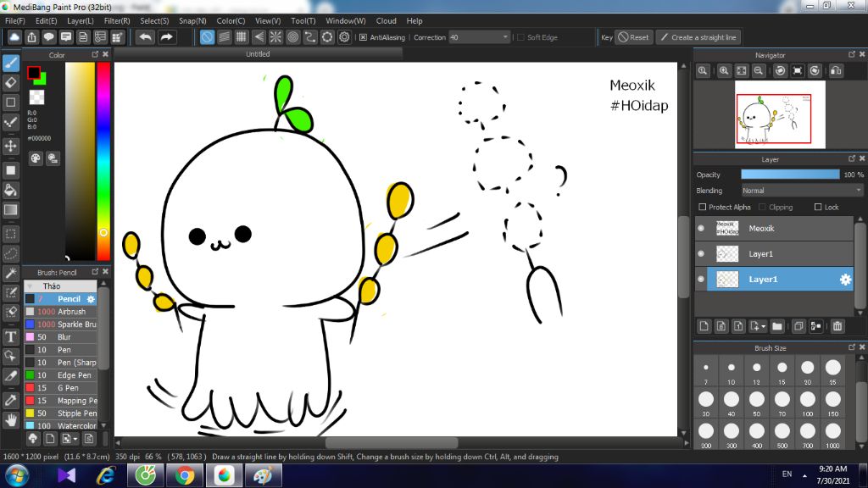Zoom in using the Navigator magnifier
868x488 pixels.
click(724, 71)
